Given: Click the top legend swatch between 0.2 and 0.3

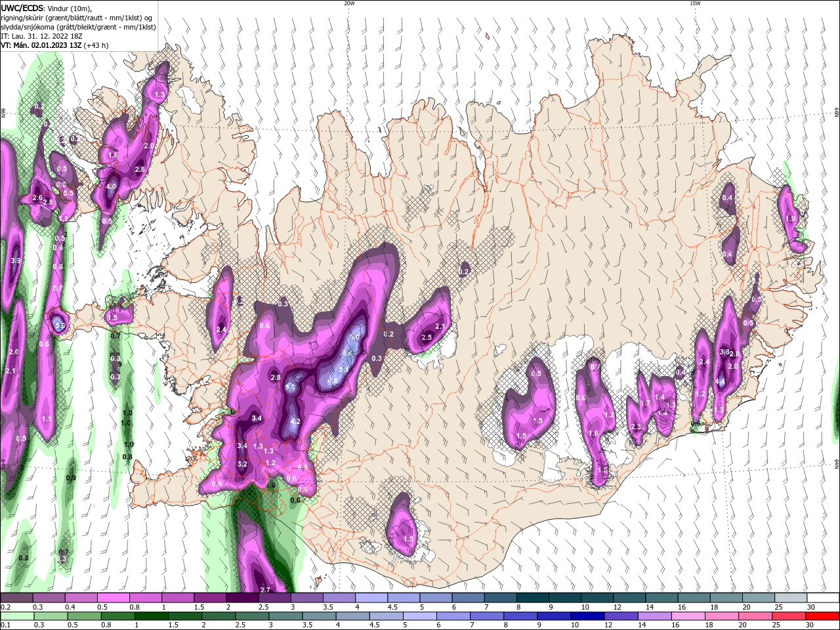Looking at the screenshot, I should click(17, 598).
